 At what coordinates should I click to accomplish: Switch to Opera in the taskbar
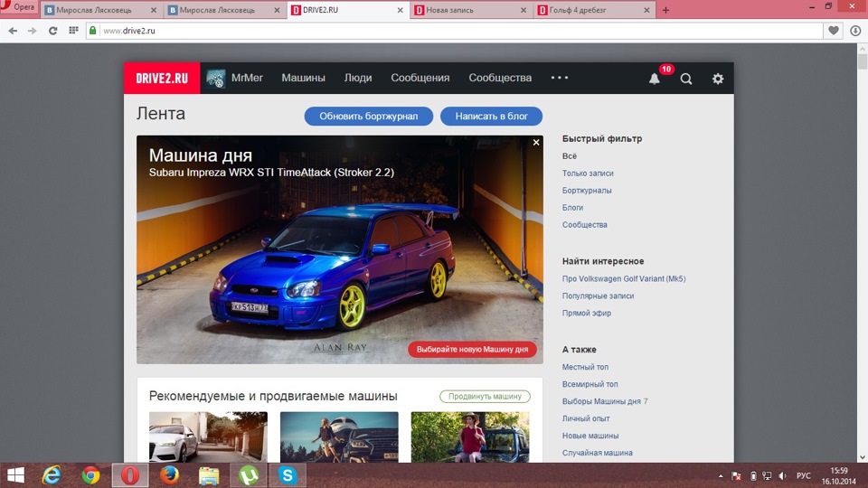point(130,475)
